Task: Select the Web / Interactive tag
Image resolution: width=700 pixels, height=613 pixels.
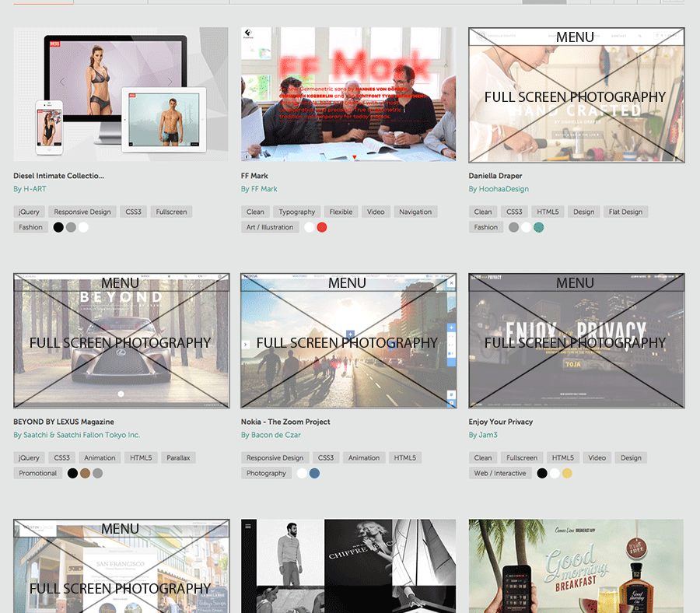Action: (x=500, y=473)
